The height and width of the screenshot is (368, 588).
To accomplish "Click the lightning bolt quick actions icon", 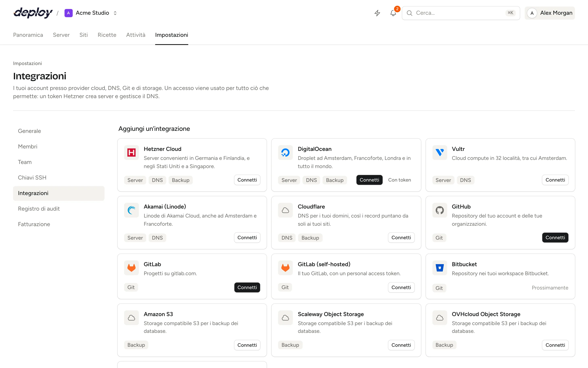I will 377,13.
